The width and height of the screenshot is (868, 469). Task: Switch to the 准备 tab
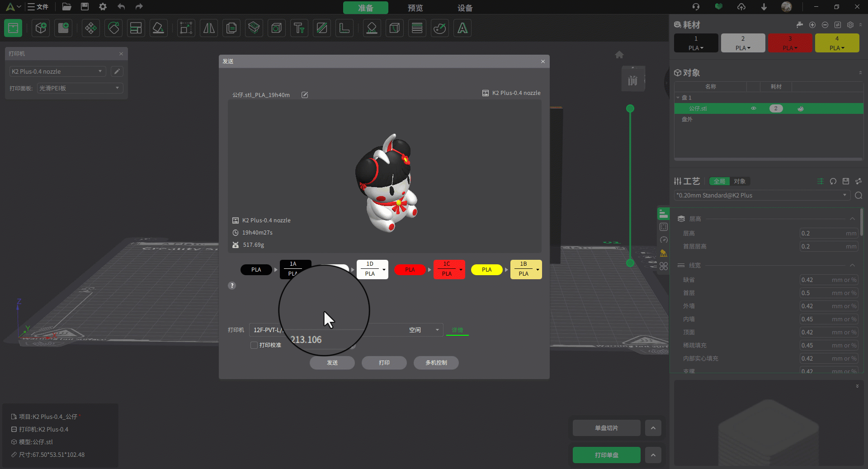(366, 8)
